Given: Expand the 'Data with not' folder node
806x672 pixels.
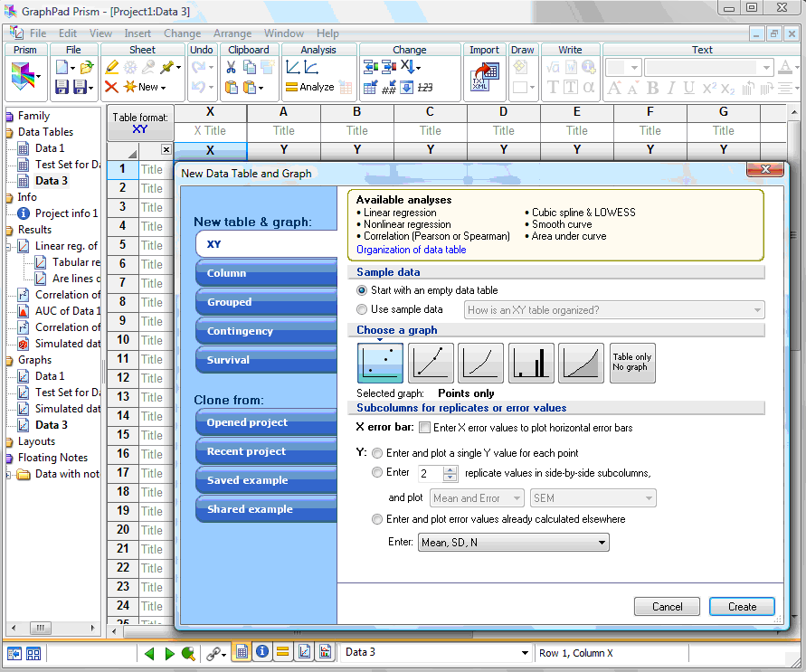Looking at the screenshot, I should pos(8,474).
